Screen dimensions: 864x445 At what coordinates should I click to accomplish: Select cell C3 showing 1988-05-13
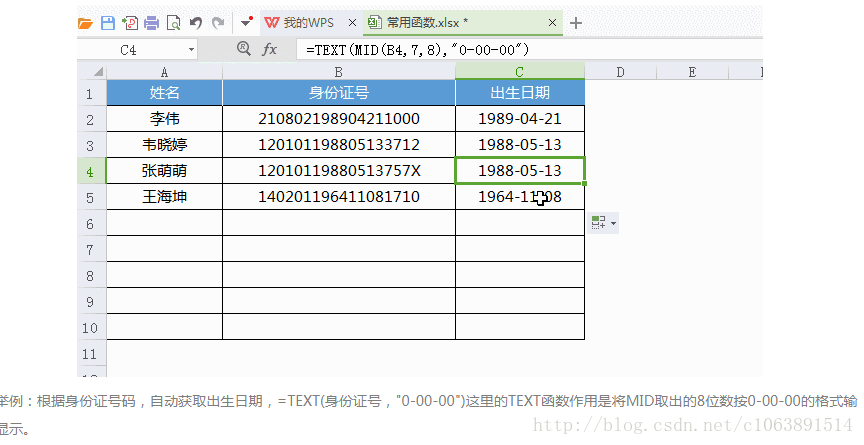[520, 145]
